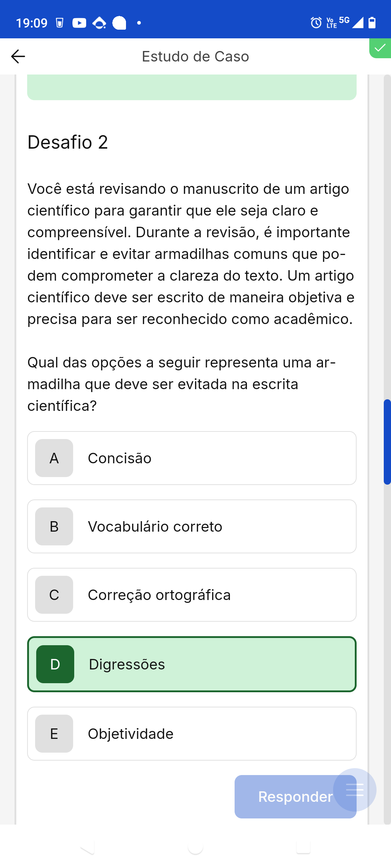Tap the letter E option badge
The width and height of the screenshot is (391, 868).
click(54, 734)
